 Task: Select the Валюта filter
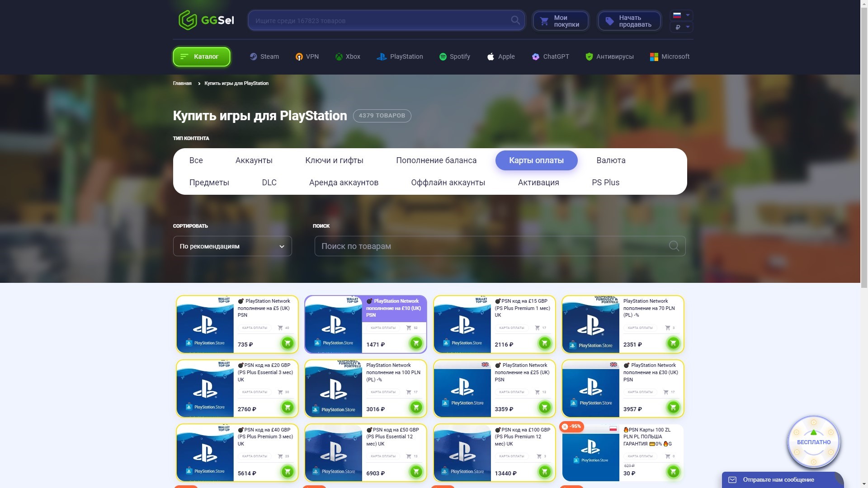611,160
